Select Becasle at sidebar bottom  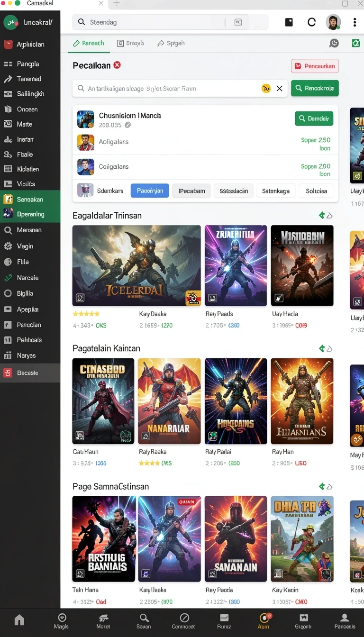click(x=30, y=373)
